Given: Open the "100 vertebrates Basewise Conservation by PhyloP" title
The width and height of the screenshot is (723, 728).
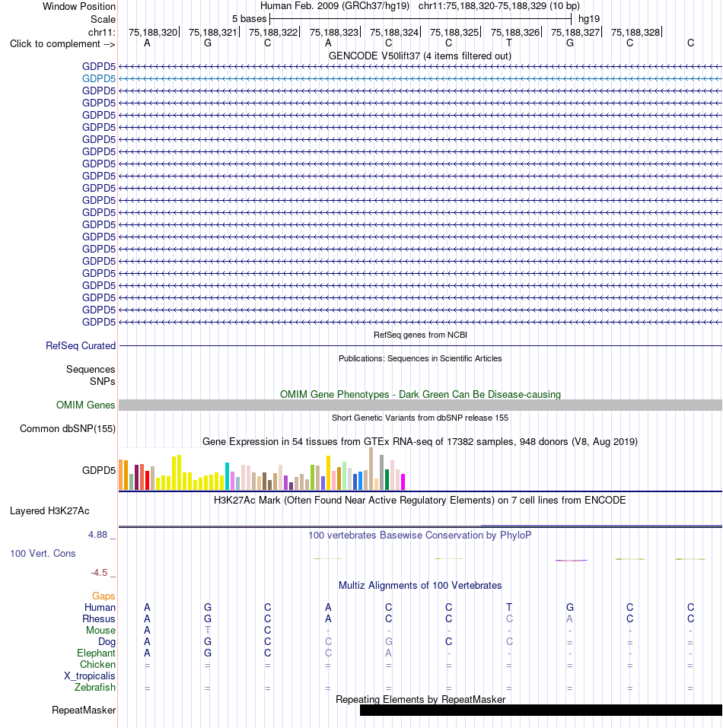Looking at the screenshot, I should pos(420,536).
